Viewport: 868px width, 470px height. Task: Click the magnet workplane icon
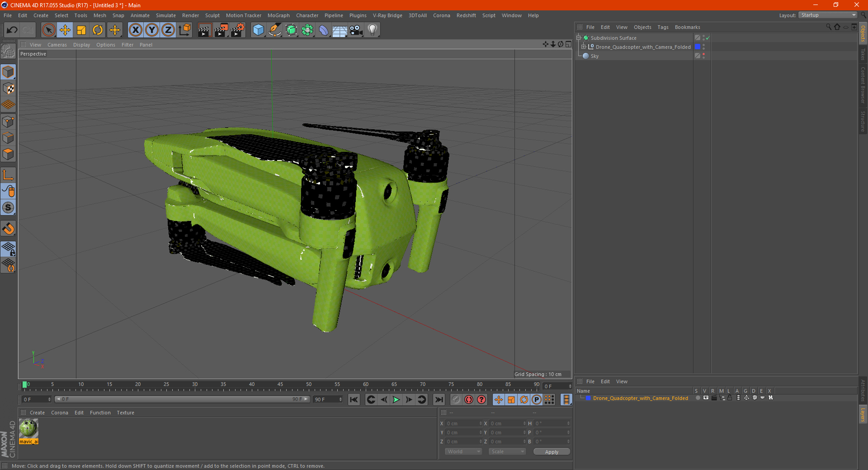tap(8, 229)
